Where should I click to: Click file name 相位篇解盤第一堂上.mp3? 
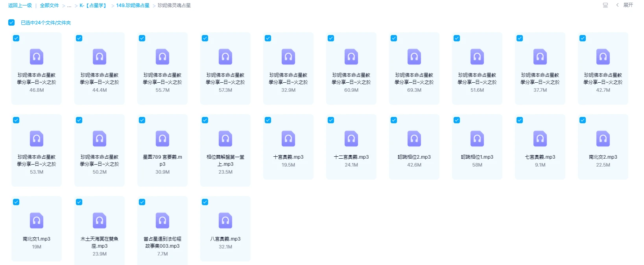pos(225,160)
